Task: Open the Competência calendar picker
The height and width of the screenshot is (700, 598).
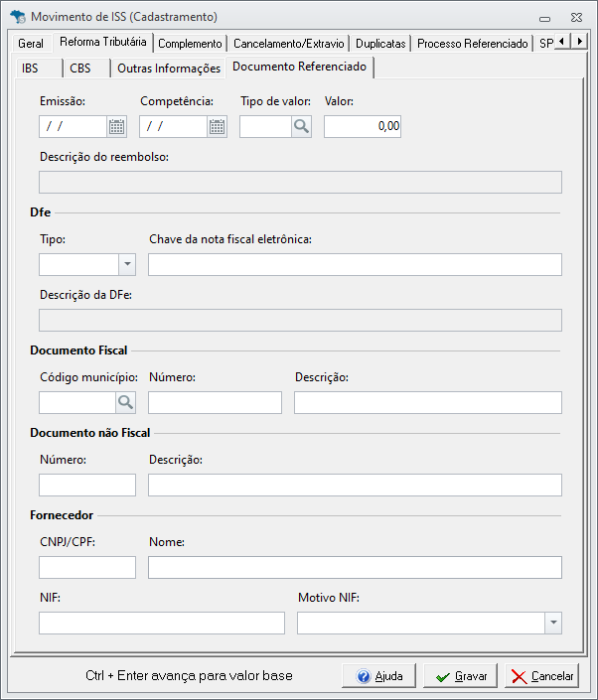Action: point(217,126)
